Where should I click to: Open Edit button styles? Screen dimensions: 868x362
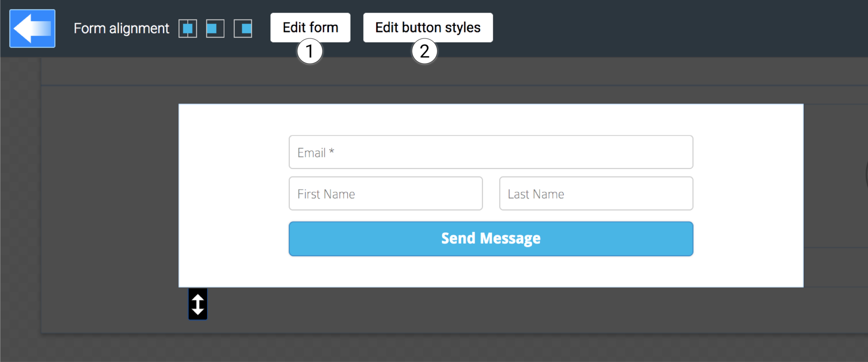coord(428,28)
